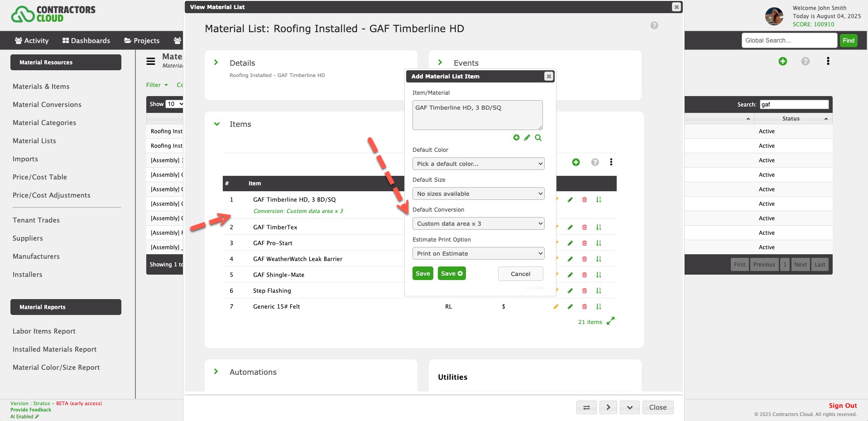This screenshot has width=868, height=421.
Task: Click Item/Material textarea
Action: [478, 115]
